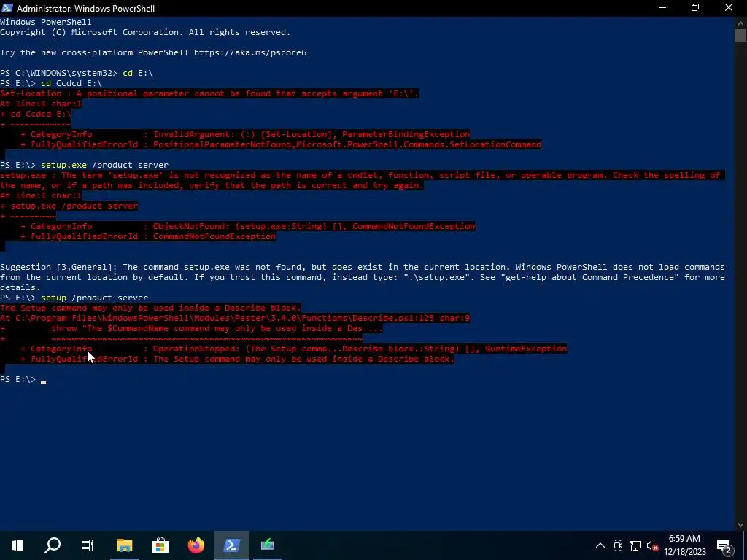The width and height of the screenshot is (747, 560).
Task: Open Task View on the taskbar
Action: pyautogui.click(x=88, y=545)
